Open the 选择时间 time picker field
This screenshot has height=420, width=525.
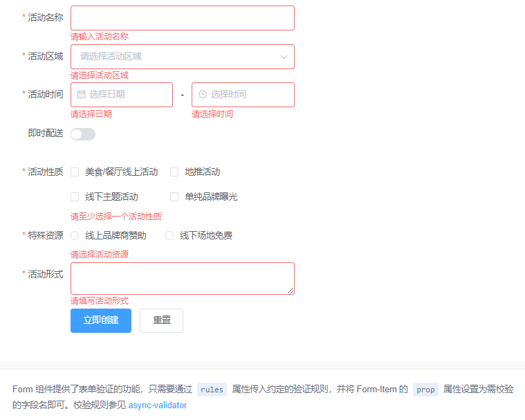[x=243, y=95]
